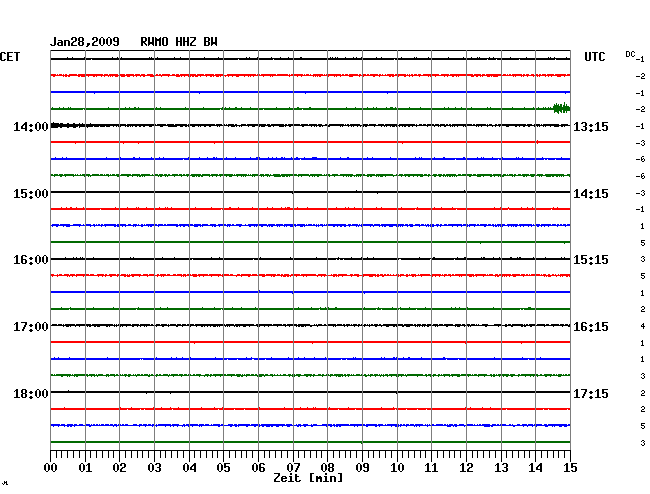Viewport: 650px width, 494px height.
Task: Select the 18:00 CET row label
Action: tap(31, 393)
